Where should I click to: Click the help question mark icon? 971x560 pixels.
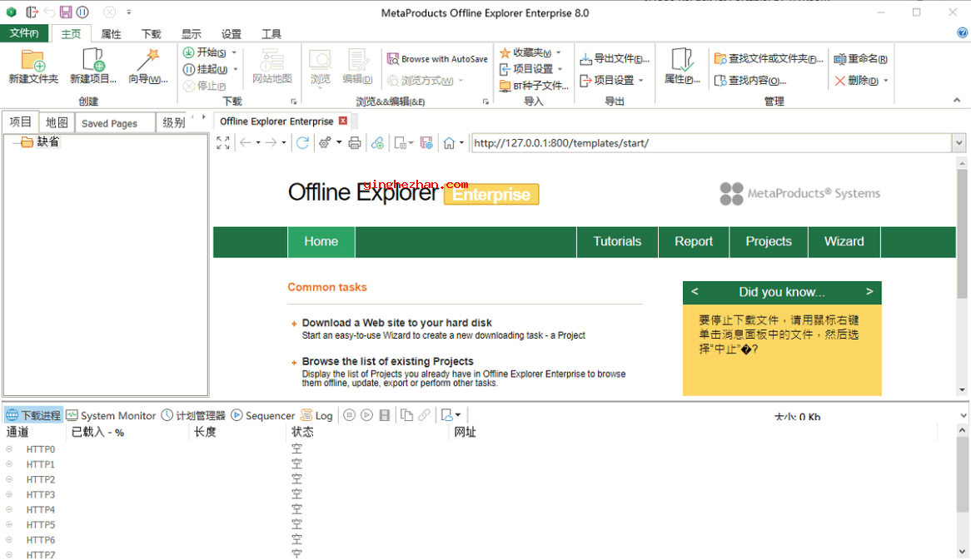pyautogui.click(x=963, y=32)
